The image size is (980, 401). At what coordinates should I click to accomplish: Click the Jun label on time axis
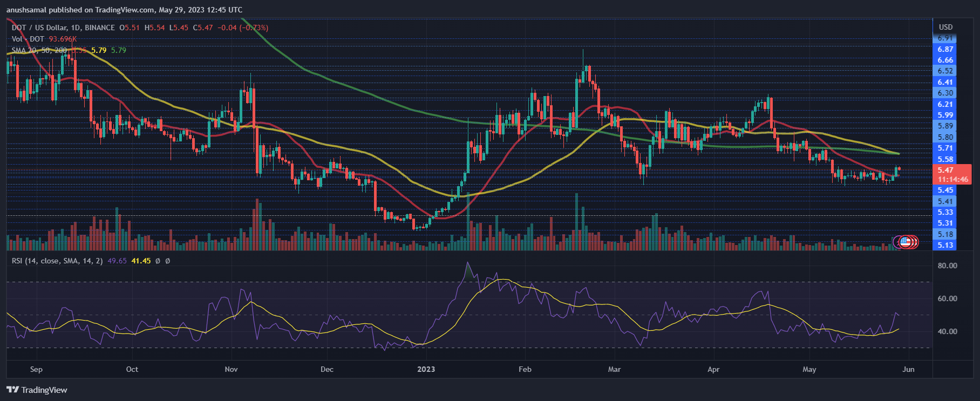click(x=908, y=369)
